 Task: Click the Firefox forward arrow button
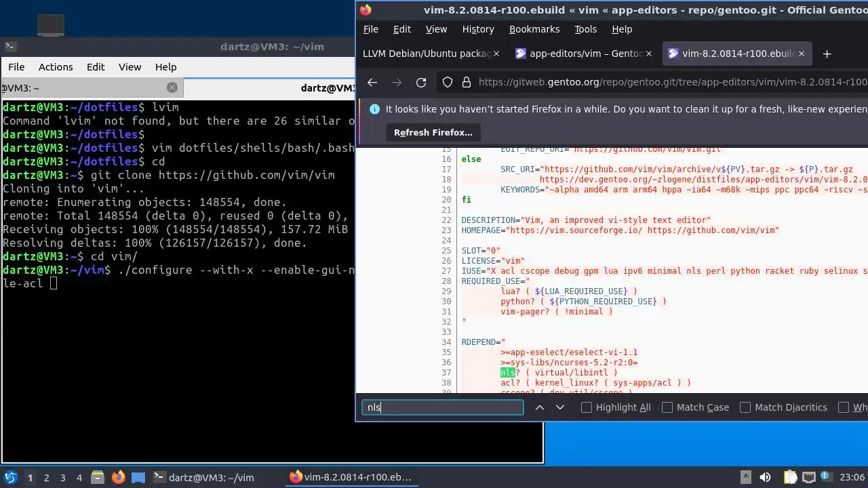tap(397, 82)
